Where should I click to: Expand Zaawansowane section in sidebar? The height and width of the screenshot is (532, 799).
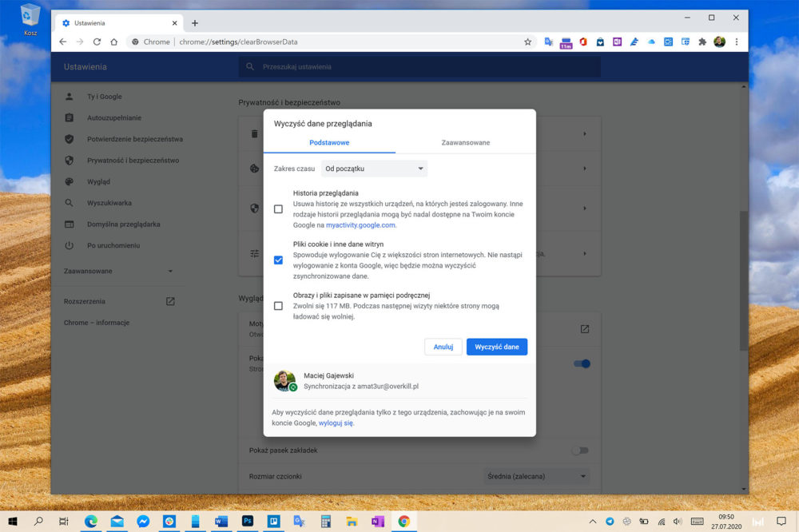click(x=118, y=271)
